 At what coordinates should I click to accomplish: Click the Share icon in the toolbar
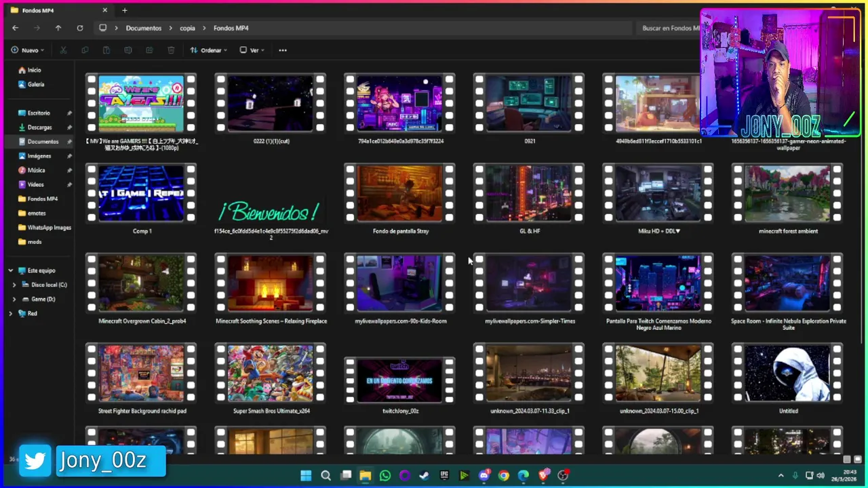149,50
